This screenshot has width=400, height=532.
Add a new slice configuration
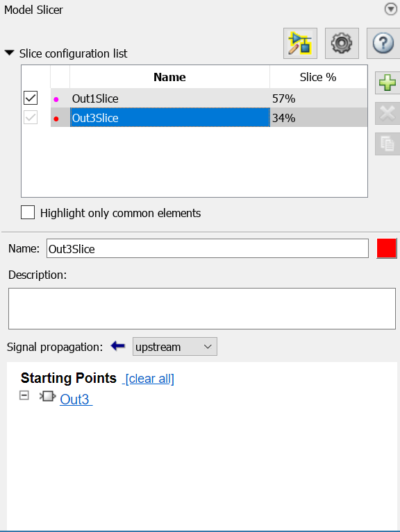[387, 83]
